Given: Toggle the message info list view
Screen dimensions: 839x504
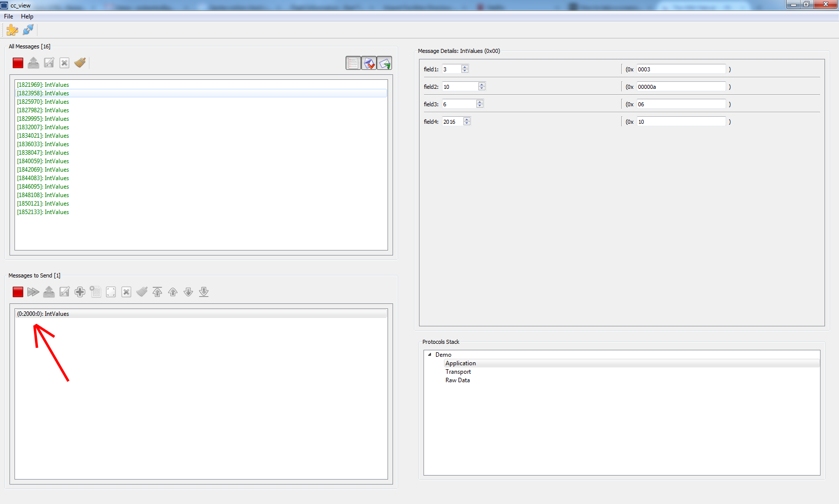Looking at the screenshot, I should [x=354, y=63].
